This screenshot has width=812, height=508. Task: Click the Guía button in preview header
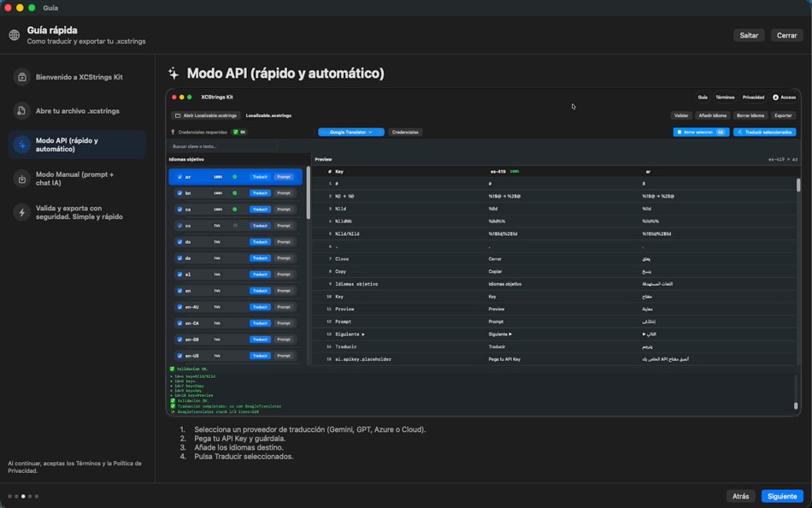click(703, 97)
